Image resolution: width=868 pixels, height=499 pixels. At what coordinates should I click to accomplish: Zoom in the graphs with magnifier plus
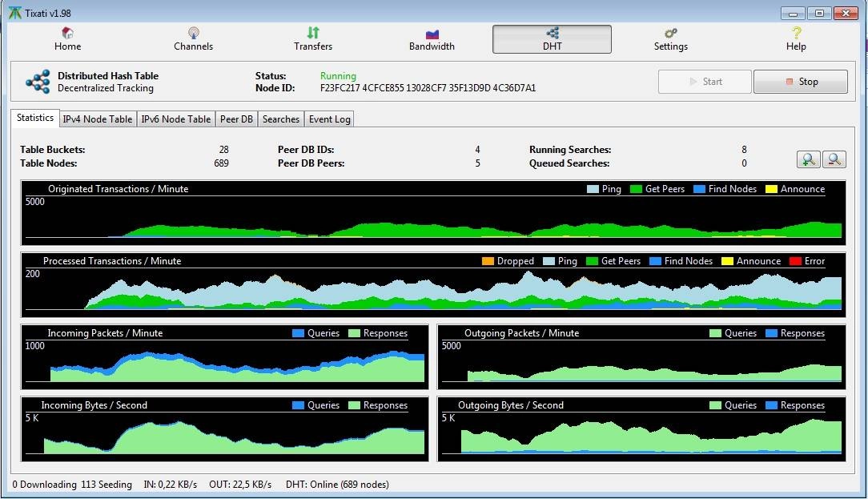coord(808,159)
